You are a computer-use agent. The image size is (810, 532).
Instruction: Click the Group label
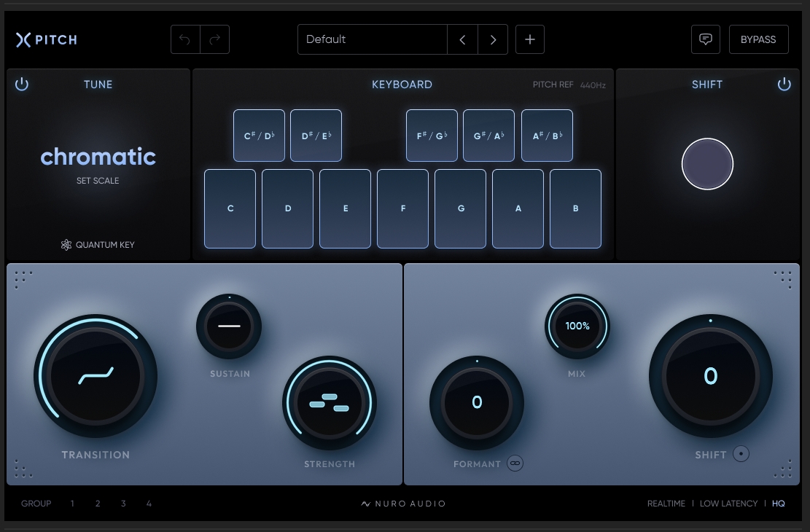point(36,504)
